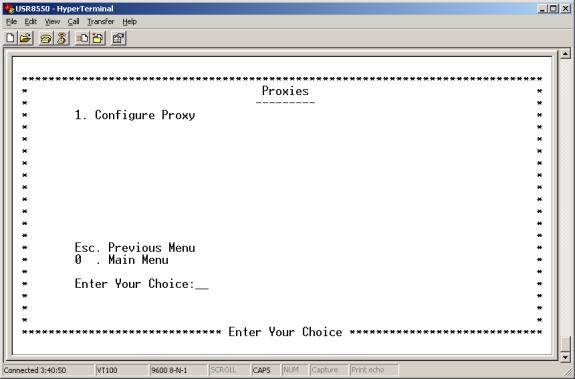
Task: Click the Open file folder icon
Action: (x=26, y=38)
